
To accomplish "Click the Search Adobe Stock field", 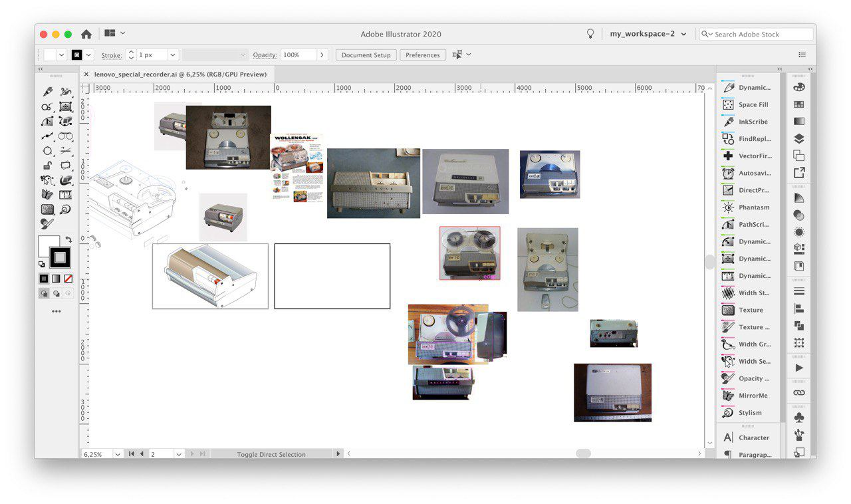I will [x=757, y=34].
